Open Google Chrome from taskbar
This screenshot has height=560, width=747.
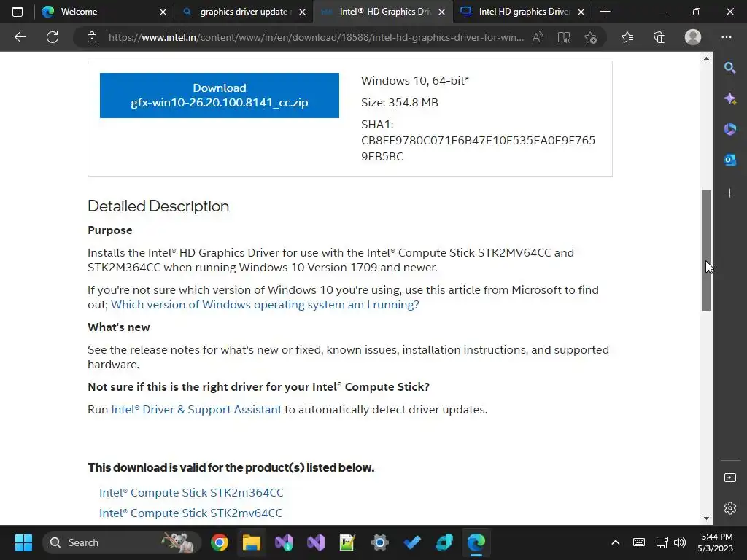click(x=219, y=542)
